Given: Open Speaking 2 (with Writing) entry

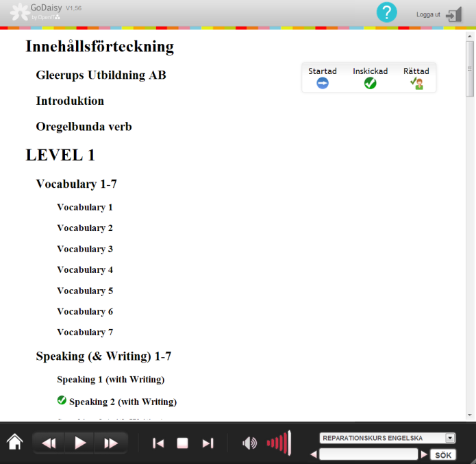Looking at the screenshot, I should coord(123,402).
